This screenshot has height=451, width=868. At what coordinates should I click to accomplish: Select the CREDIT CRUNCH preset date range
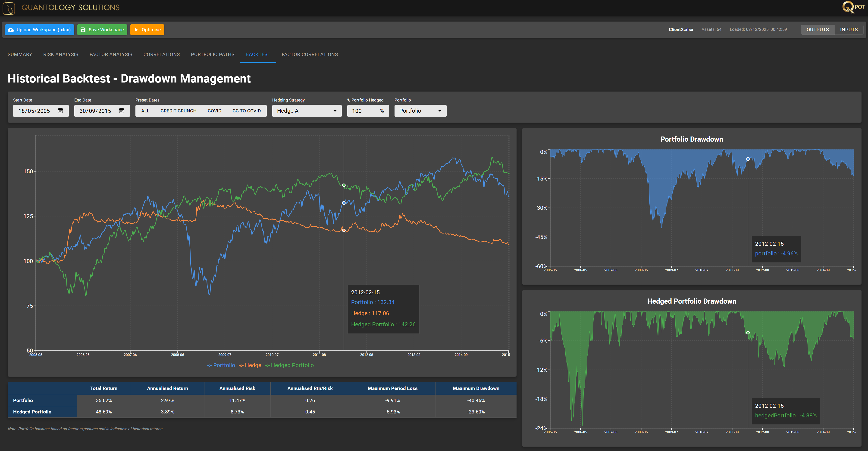(x=178, y=111)
